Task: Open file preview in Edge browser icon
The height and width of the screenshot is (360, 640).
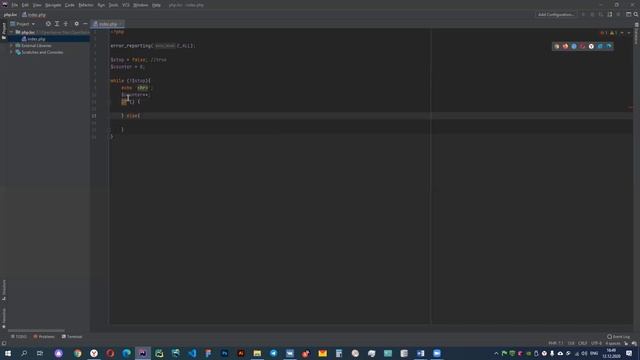Action: [609, 46]
